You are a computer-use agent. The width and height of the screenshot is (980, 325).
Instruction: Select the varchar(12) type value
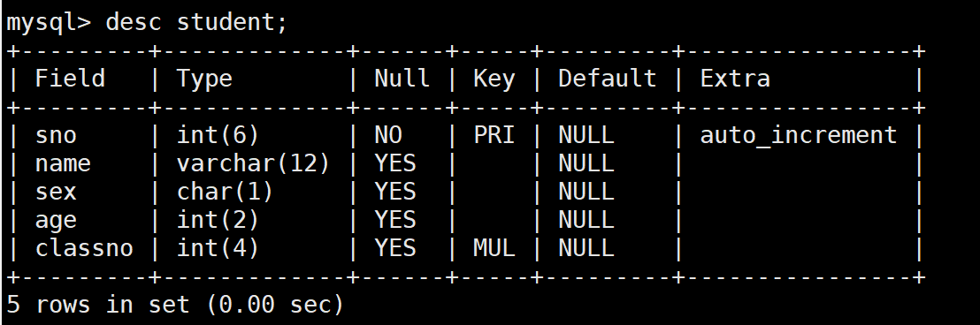coord(252,163)
